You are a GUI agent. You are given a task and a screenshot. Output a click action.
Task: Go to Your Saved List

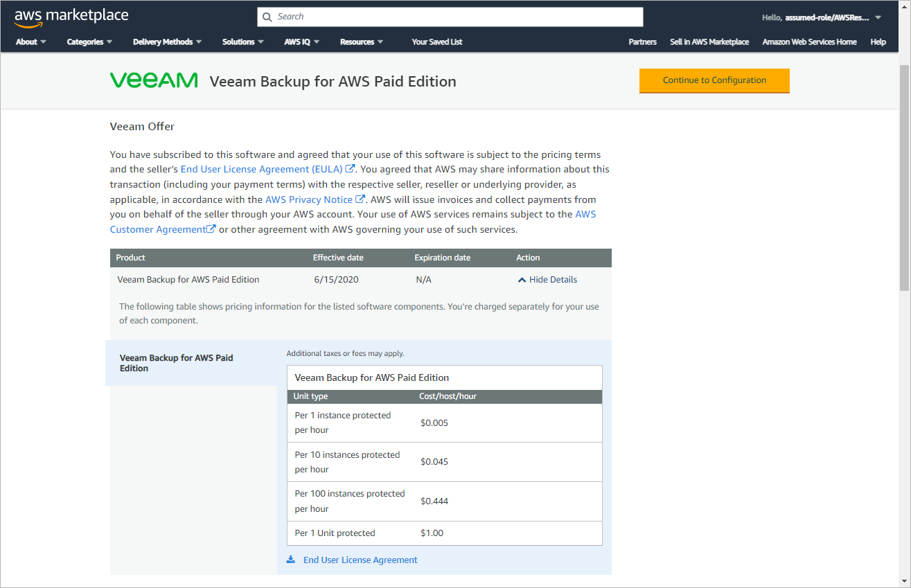coord(436,42)
